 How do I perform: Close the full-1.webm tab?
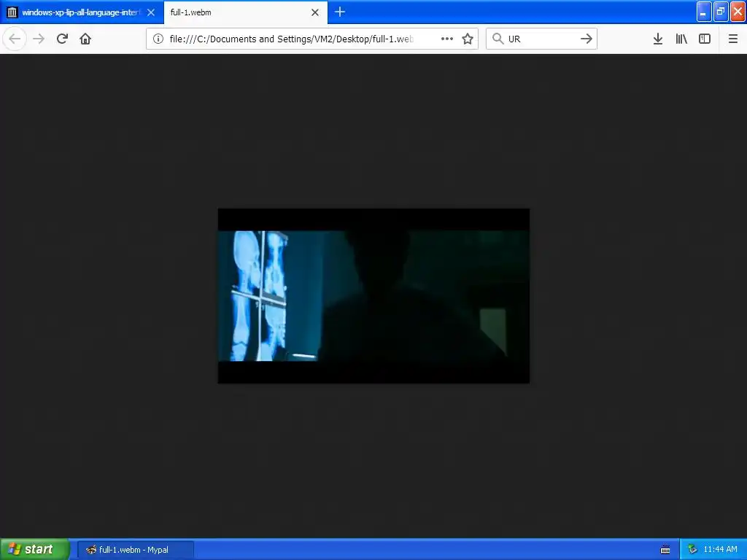pyautogui.click(x=315, y=12)
